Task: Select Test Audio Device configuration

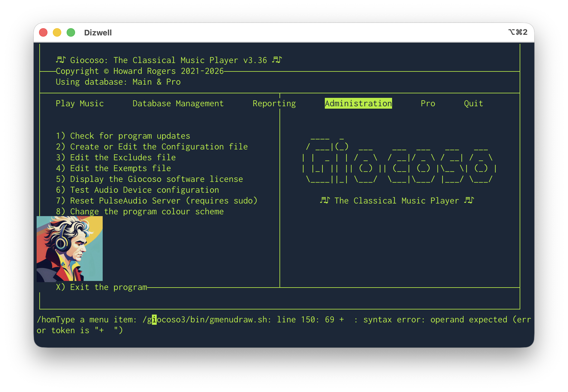Action: pos(137,190)
